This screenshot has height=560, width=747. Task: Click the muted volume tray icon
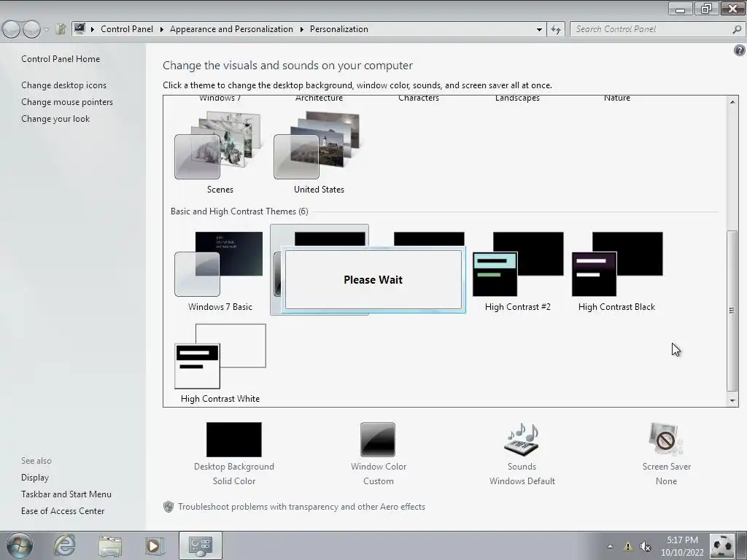[646, 546]
